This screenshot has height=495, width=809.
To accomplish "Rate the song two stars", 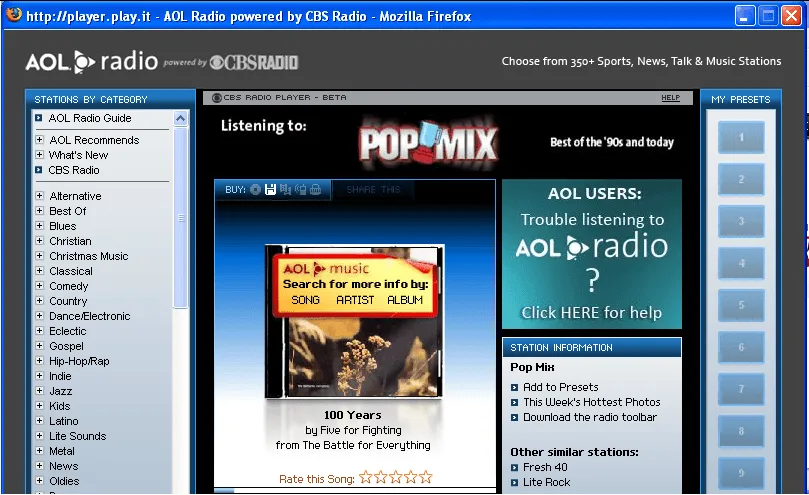I will 381,477.
